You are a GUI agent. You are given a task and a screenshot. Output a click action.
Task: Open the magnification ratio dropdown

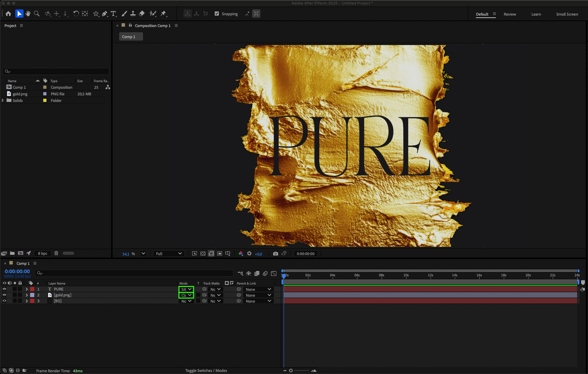coord(143,254)
